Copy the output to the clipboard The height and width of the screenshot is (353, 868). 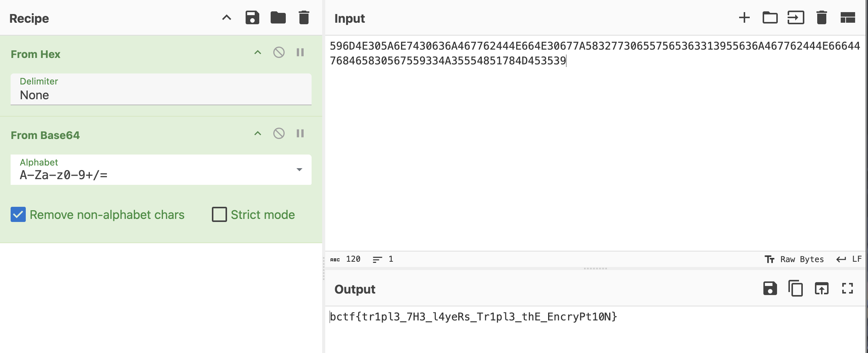[x=796, y=289]
